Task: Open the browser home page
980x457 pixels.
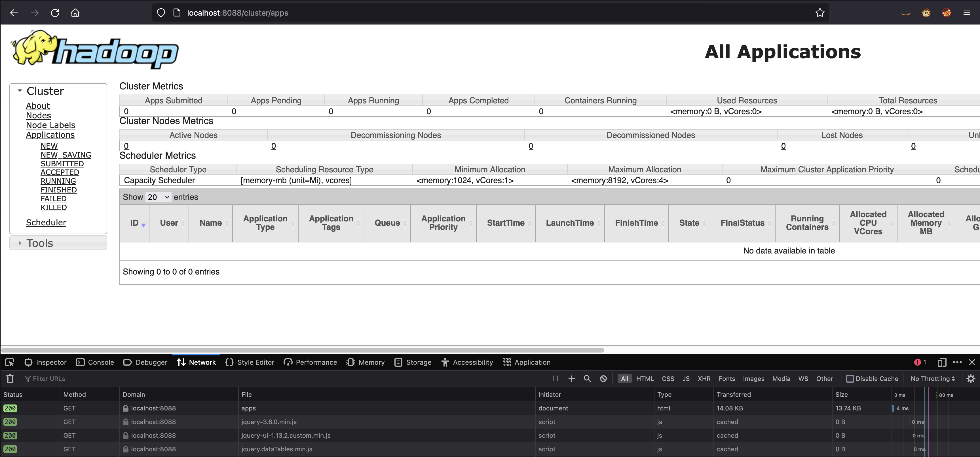Action: click(75, 12)
